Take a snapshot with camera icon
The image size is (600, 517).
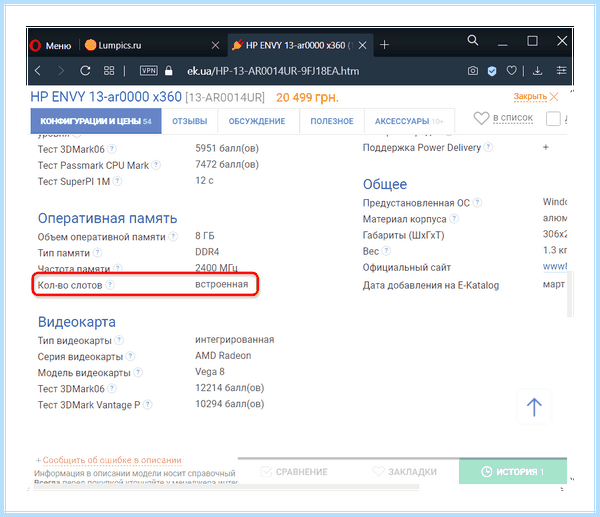[473, 71]
